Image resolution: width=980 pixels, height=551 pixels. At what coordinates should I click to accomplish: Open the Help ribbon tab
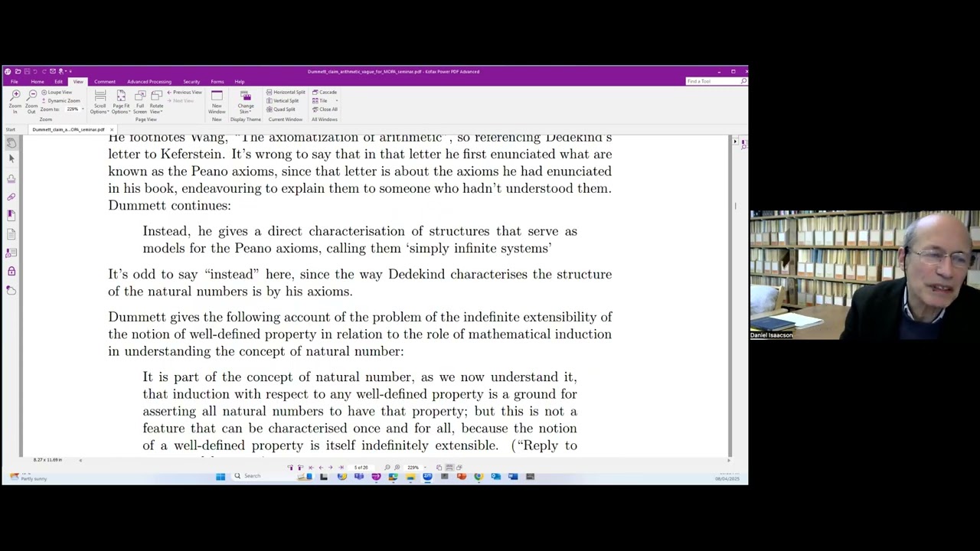pyautogui.click(x=240, y=82)
